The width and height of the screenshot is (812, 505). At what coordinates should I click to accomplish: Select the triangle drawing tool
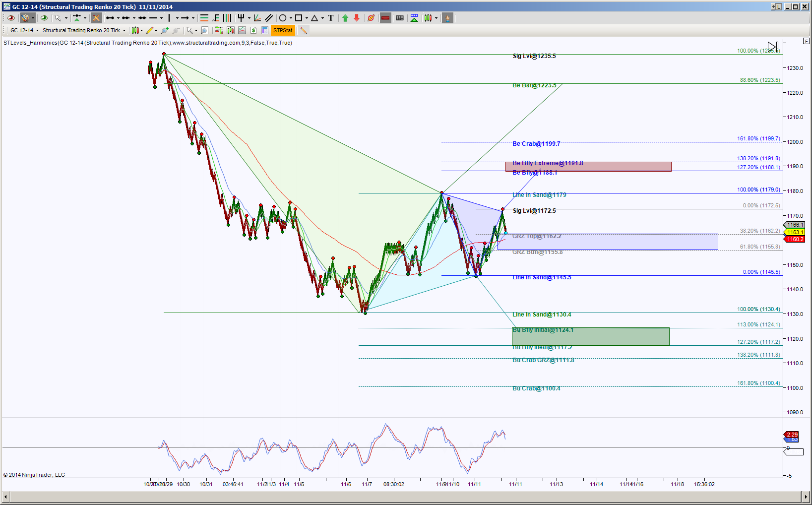pos(314,18)
